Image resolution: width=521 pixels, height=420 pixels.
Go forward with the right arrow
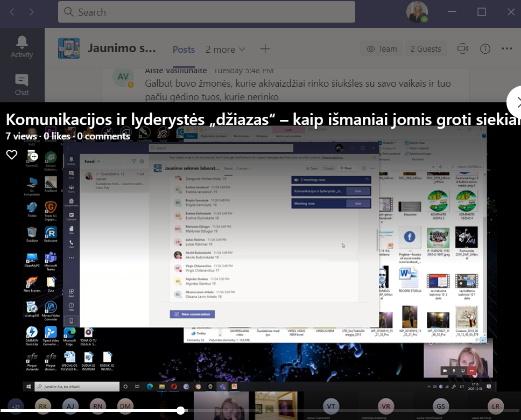click(31, 12)
